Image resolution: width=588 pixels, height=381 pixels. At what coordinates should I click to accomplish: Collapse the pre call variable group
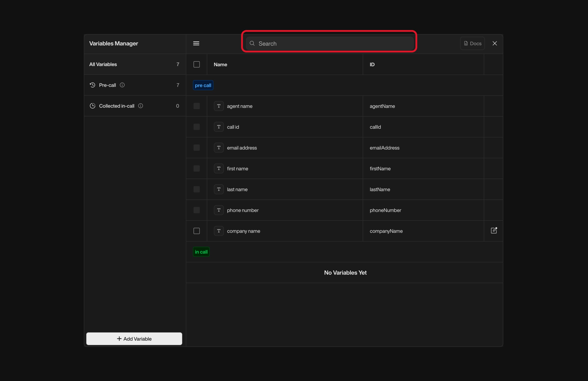[203, 85]
